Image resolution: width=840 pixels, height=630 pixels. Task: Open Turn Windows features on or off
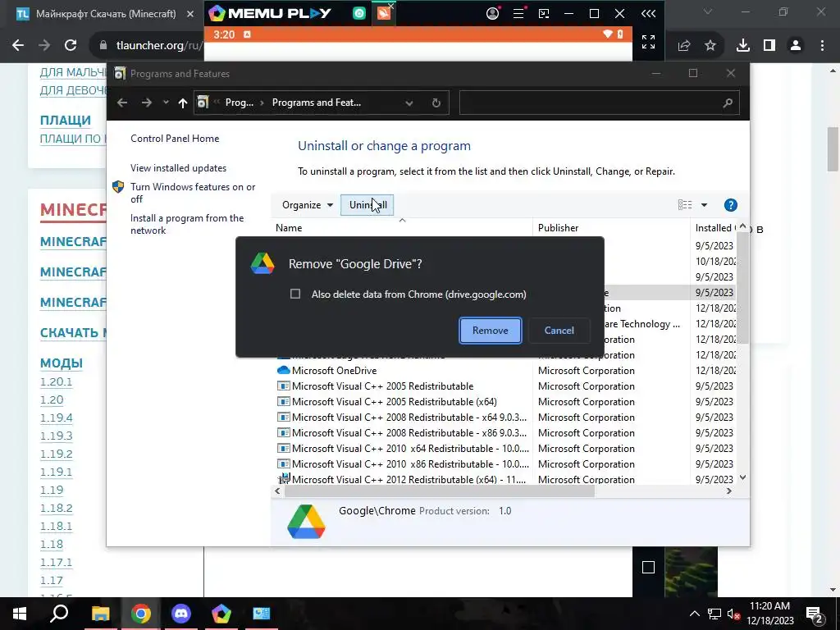coord(193,193)
